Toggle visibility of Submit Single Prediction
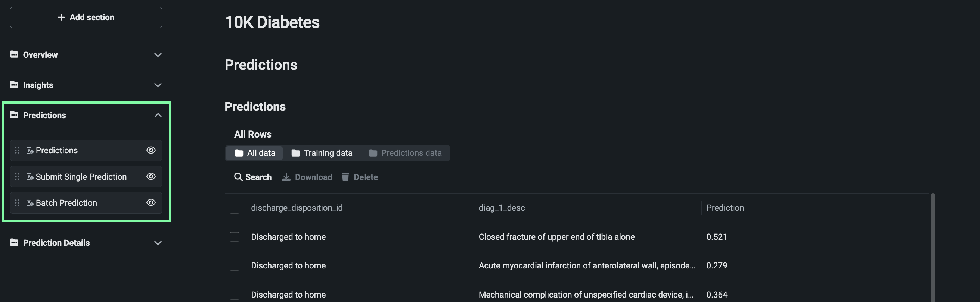The height and width of the screenshot is (302, 980). [x=151, y=177]
